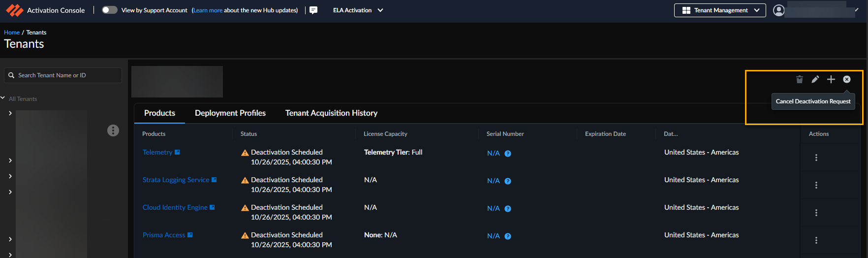Viewport: 868px width, 258px height.
Task: Click the Search Tenant Name or ID field
Action: tap(63, 75)
